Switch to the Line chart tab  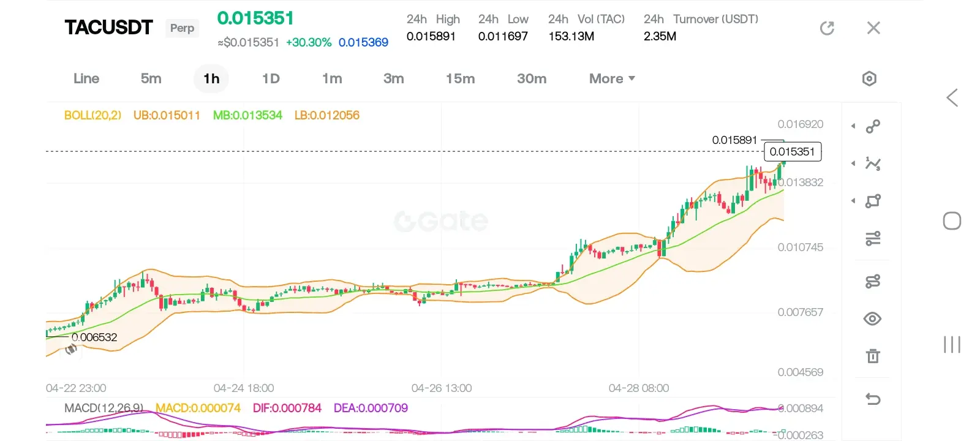pyautogui.click(x=86, y=78)
